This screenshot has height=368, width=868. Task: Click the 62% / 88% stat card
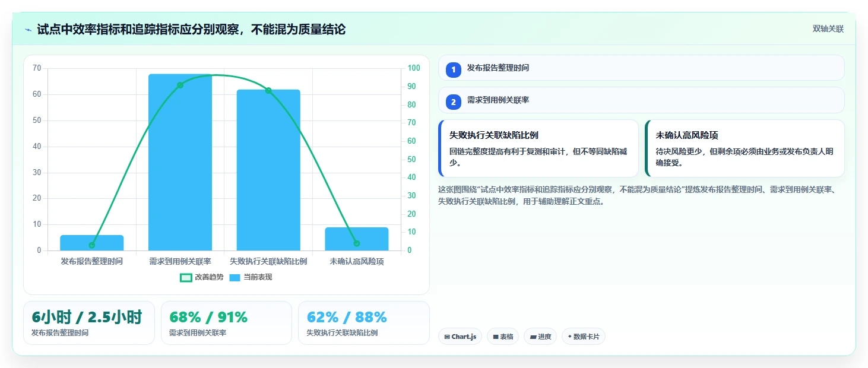[364, 323]
